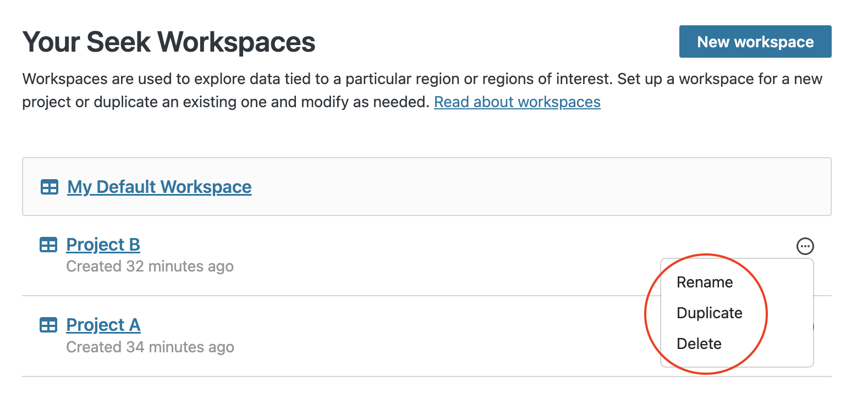The image size is (868, 399).
Task: Click the workspace grid icon next to Project B
Action: (x=48, y=245)
